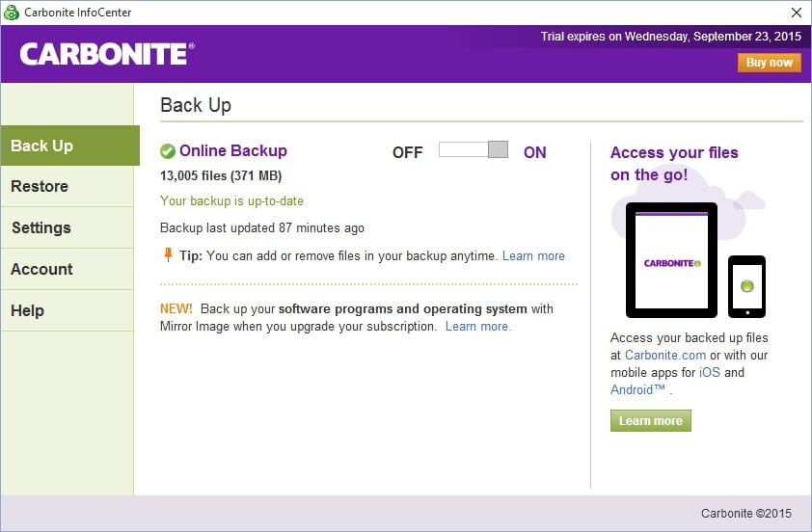Open the Help section
The image size is (812, 532).
coord(27,310)
